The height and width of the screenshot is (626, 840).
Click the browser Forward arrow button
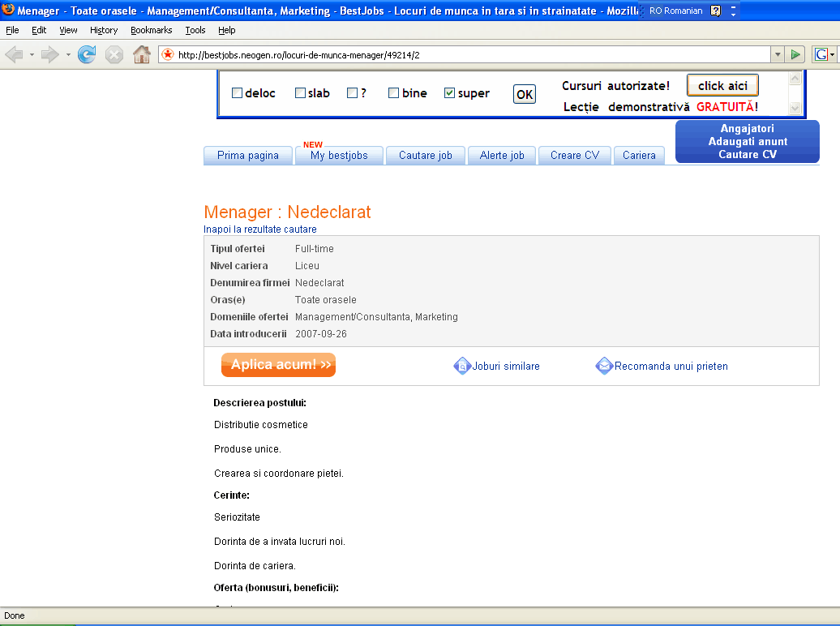click(x=49, y=54)
